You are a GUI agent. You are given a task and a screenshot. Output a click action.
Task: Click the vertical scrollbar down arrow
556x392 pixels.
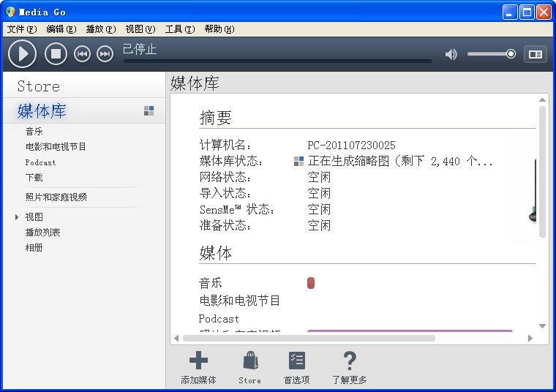coord(542,326)
